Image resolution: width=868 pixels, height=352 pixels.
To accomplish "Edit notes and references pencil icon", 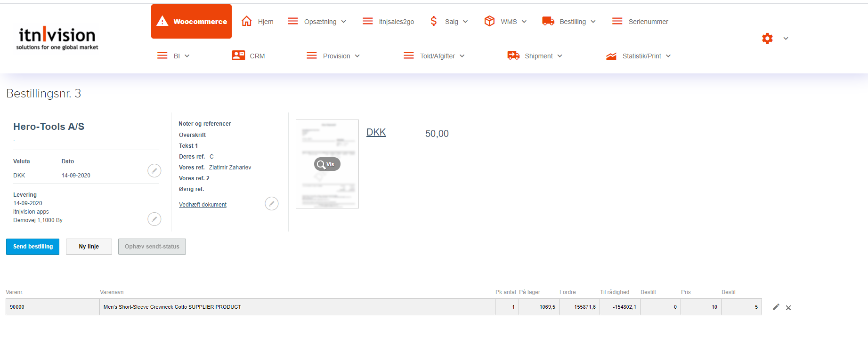I will (271, 203).
